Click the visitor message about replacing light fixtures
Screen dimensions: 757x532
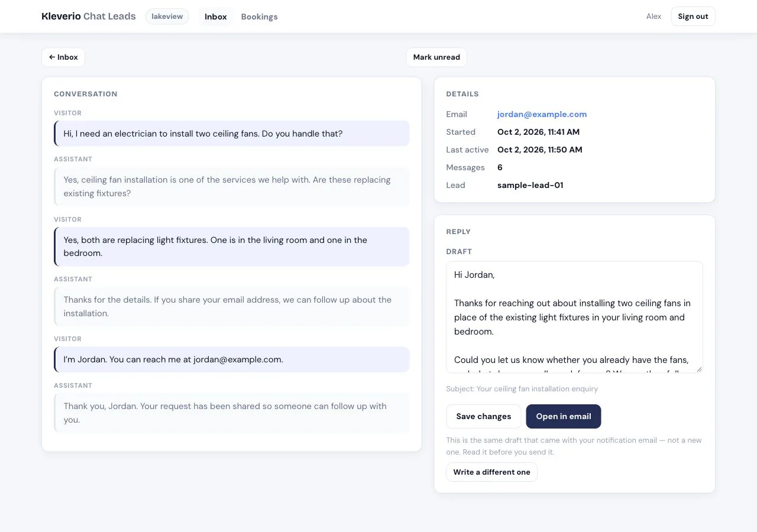[x=232, y=246]
